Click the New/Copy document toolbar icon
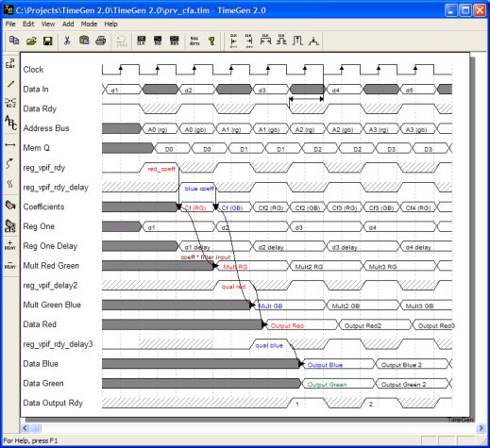Screen dimensions: 490x448 point(14,41)
